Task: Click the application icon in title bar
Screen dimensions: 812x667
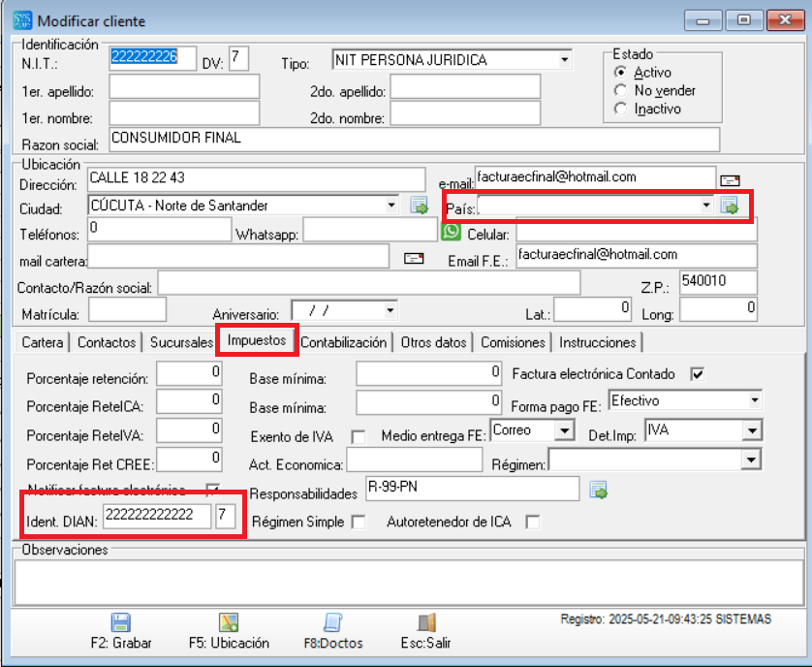Action: pos(22,20)
